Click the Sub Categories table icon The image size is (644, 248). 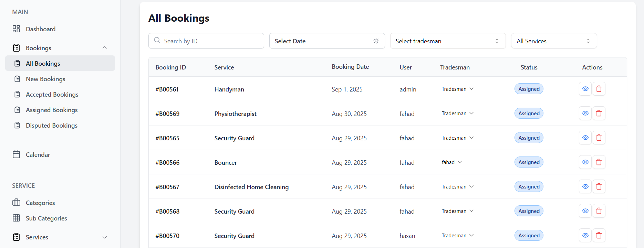tap(16, 218)
